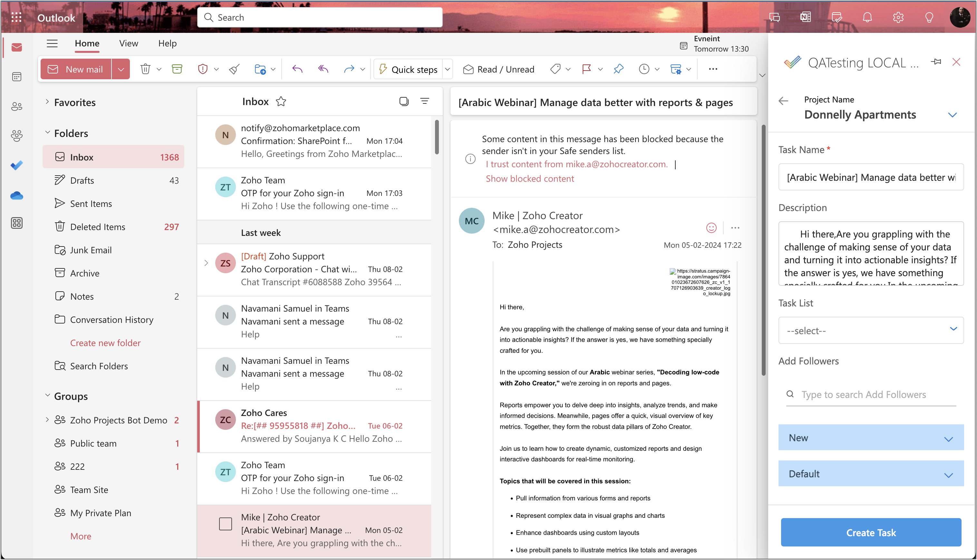Open the Project Name dropdown chevron

click(x=952, y=115)
